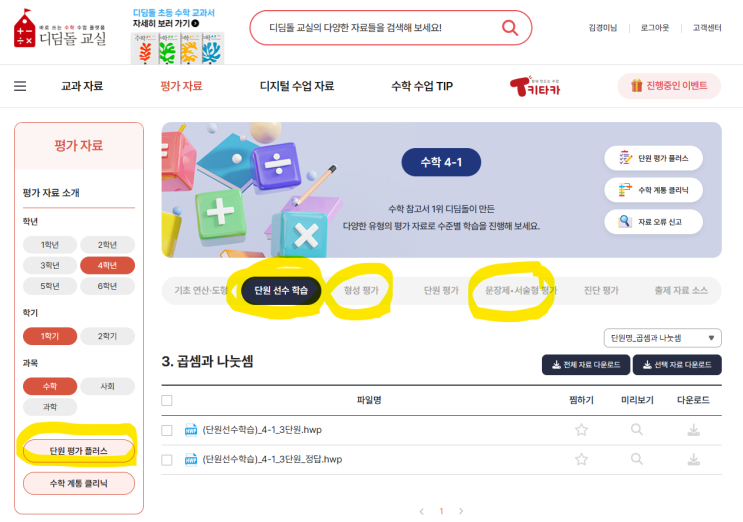Check the select-all checkbox in file header

[167, 401]
